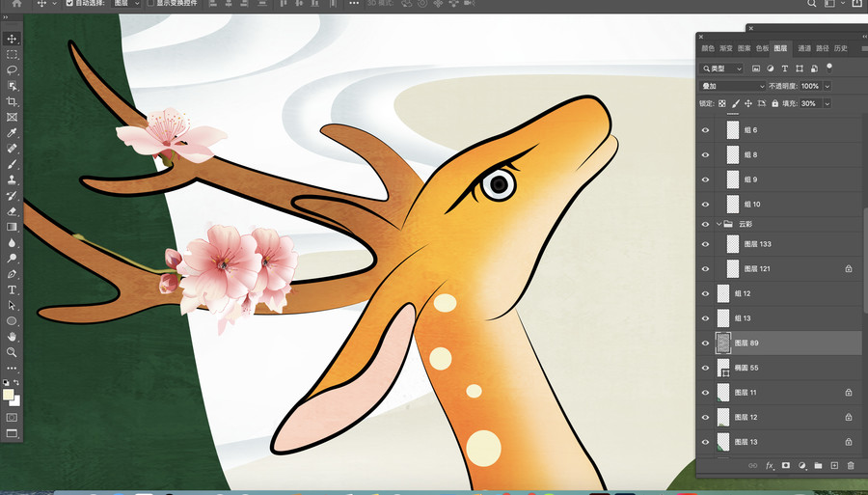
Task: Select the Spot Healing Brush tool
Action: (x=12, y=149)
